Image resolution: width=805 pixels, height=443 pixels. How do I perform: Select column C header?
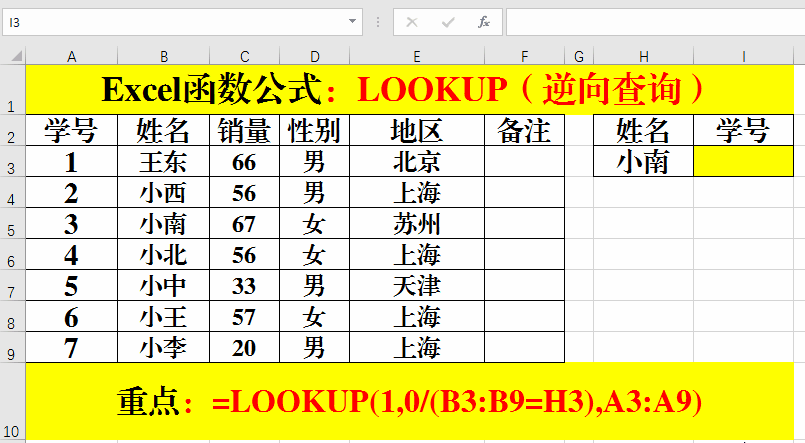tap(244, 56)
